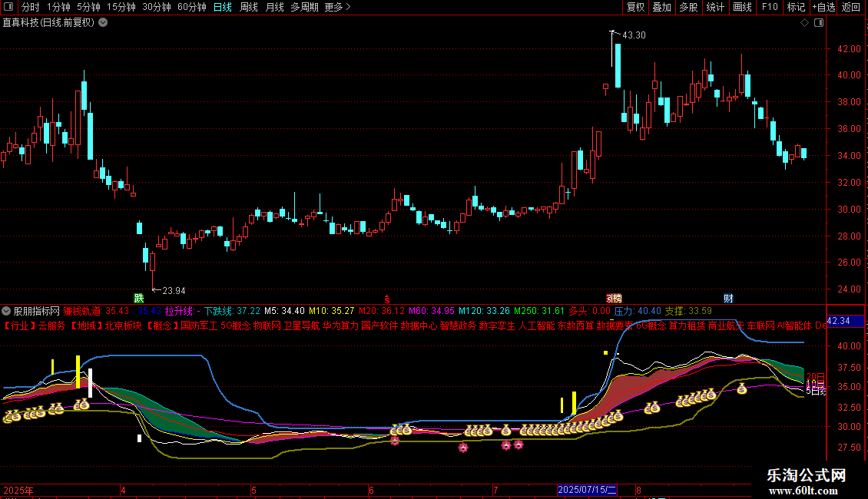Select the 60分钟 period tab
The height and width of the screenshot is (499, 868).
click(191, 7)
